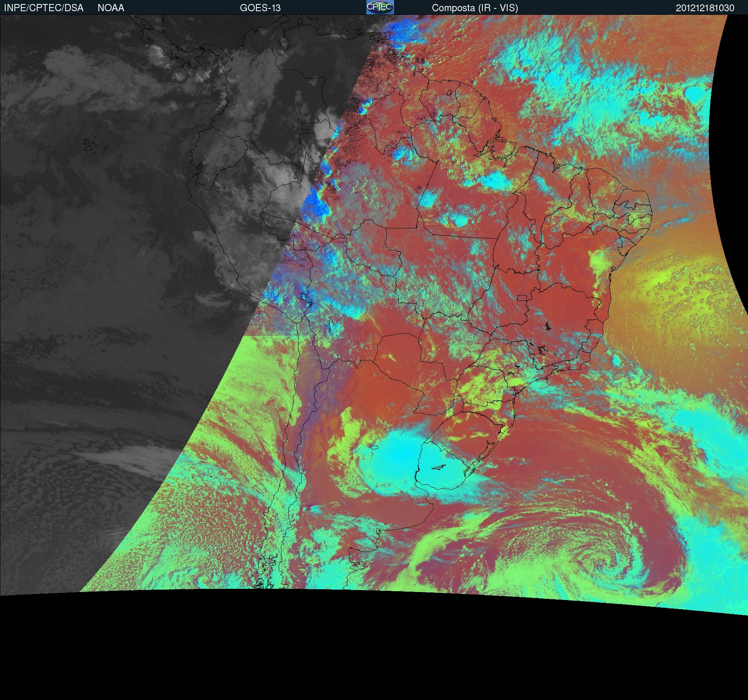
Task: Click the Composta (IR - VIS) title
Action: [x=475, y=8]
